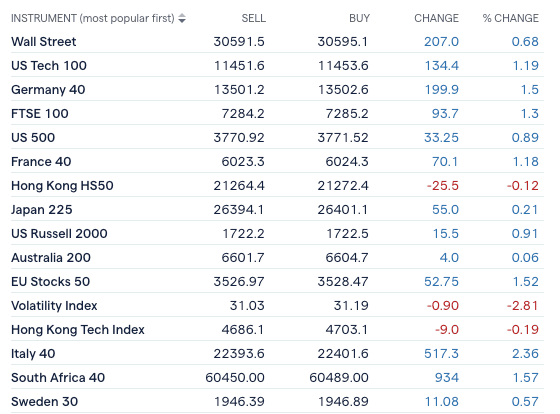Open the US Russell 2000 instrument
560x414 pixels.
click(x=59, y=234)
